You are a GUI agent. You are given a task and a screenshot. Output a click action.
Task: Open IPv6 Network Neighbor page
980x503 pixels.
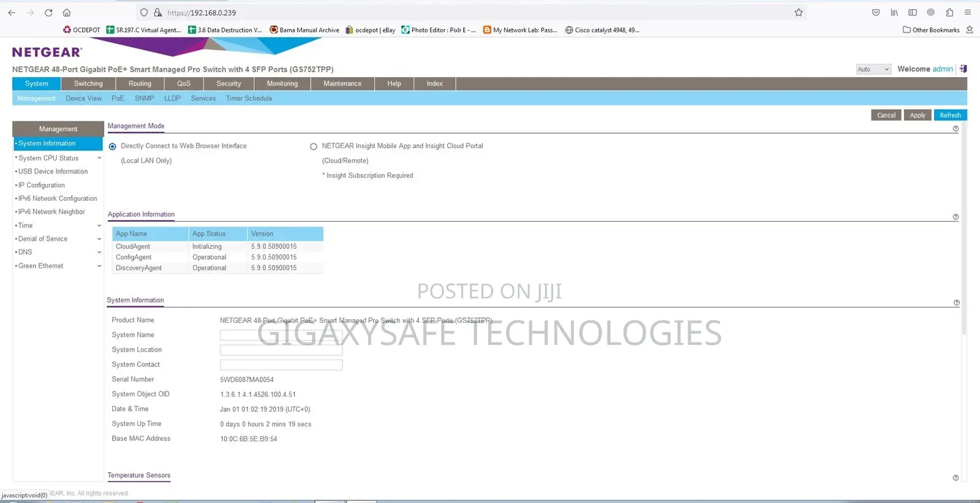[51, 212]
